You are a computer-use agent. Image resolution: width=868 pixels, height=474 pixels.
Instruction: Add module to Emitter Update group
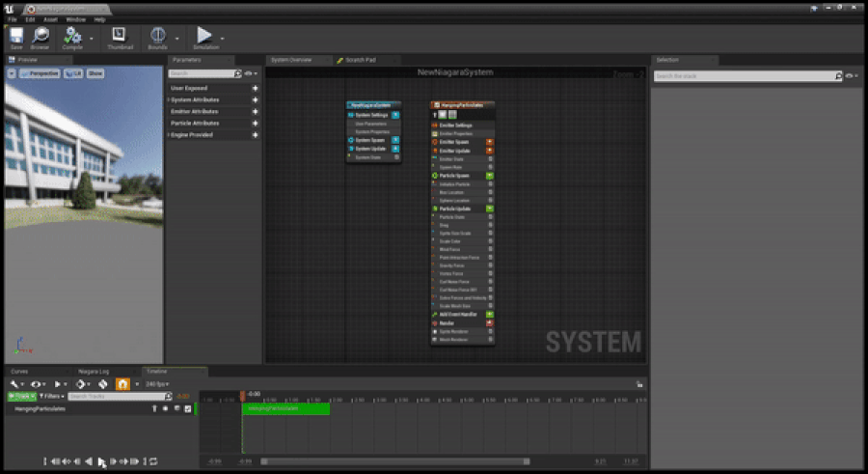click(489, 151)
